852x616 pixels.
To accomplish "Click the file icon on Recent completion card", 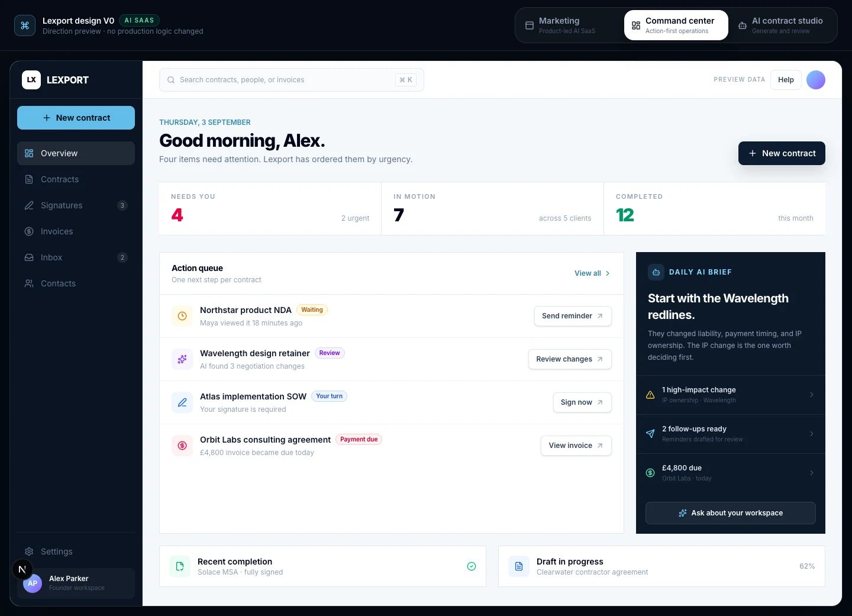I will (180, 566).
